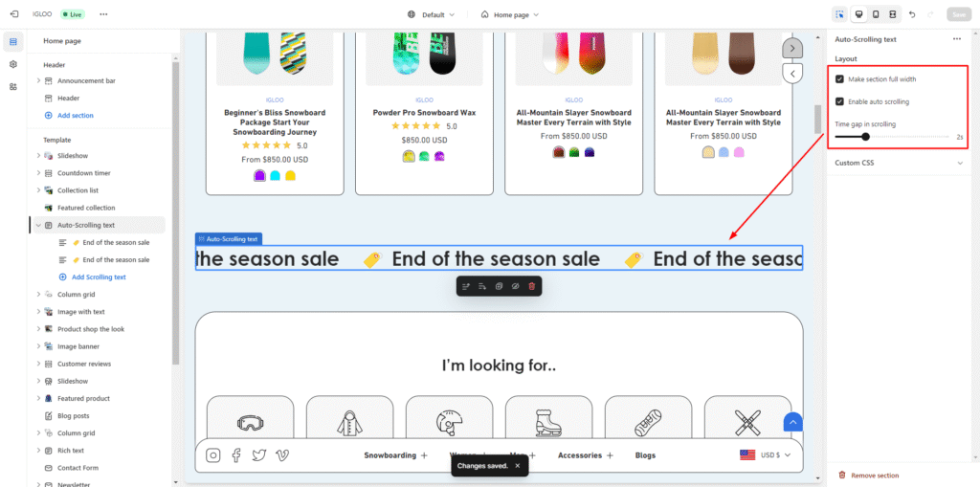Select Contact Form section in sidebar
The height and width of the screenshot is (487, 980).
78,468
